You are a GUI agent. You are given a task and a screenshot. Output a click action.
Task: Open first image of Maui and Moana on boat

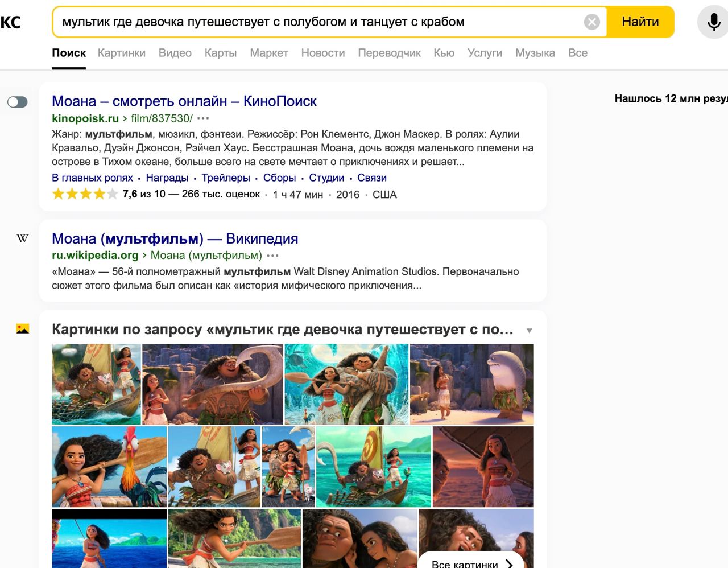point(96,384)
